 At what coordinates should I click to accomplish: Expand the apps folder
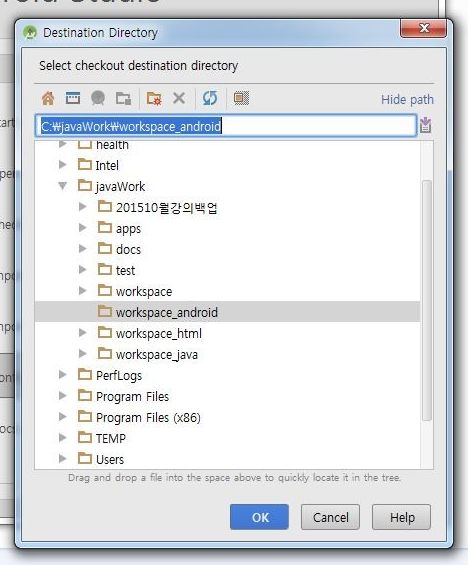83,228
